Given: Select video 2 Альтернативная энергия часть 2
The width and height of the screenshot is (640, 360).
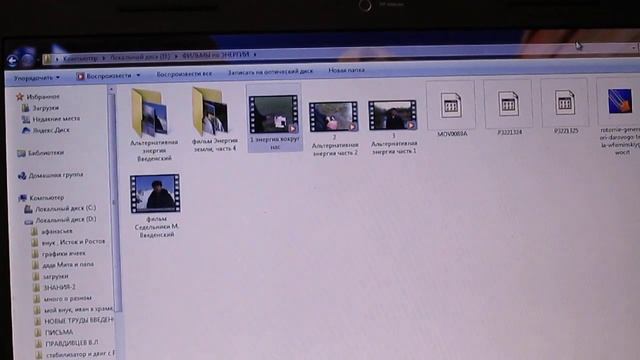Looking at the screenshot, I should 334,128.
